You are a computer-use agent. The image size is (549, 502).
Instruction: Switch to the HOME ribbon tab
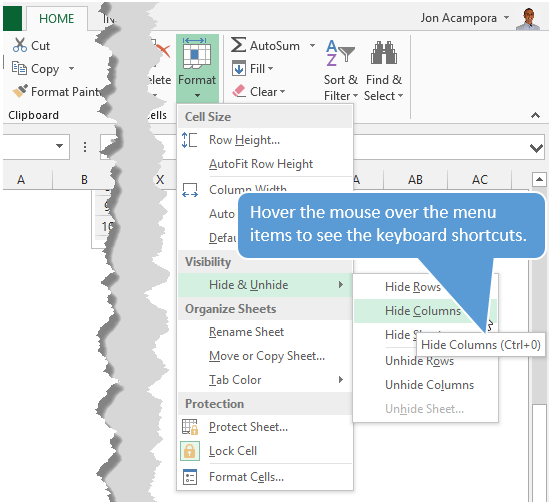(56, 18)
